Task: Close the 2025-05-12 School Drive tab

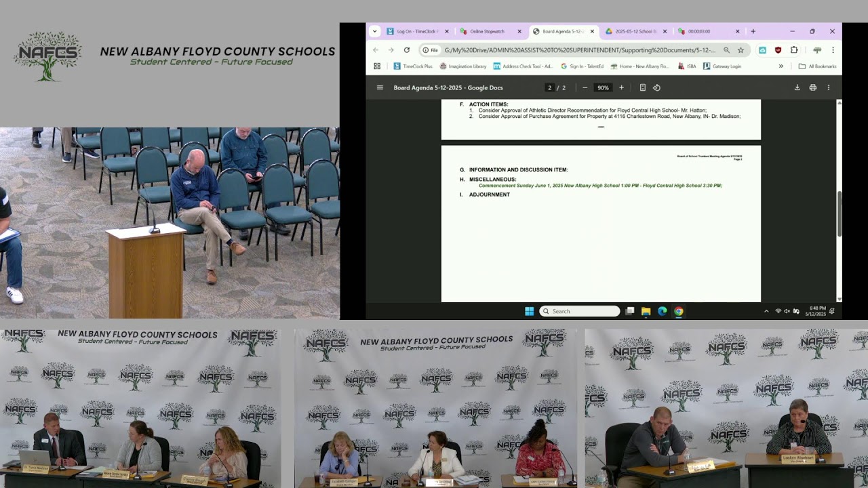Action: pos(665,31)
